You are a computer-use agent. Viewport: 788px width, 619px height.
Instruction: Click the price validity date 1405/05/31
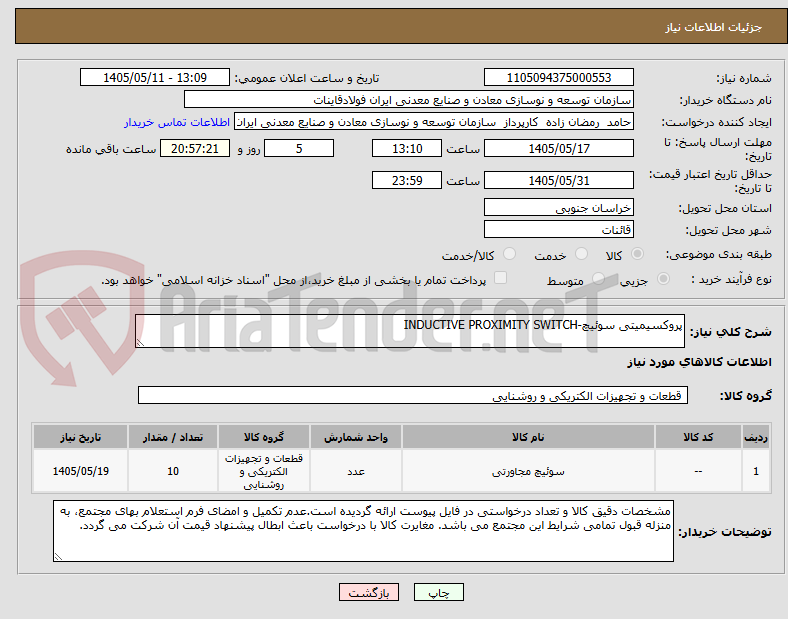pyautogui.click(x=559, y=180)
